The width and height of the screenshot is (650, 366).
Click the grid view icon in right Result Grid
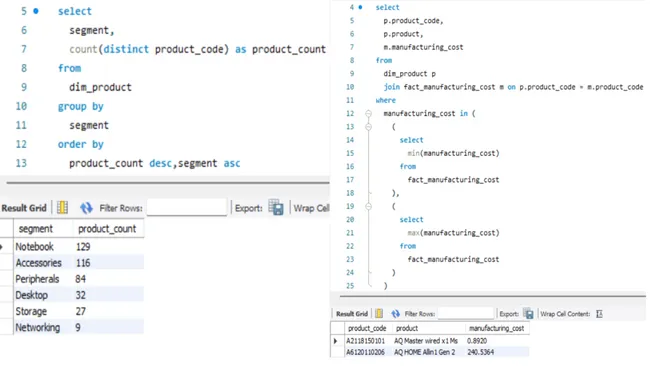click(x=379, y=314)
